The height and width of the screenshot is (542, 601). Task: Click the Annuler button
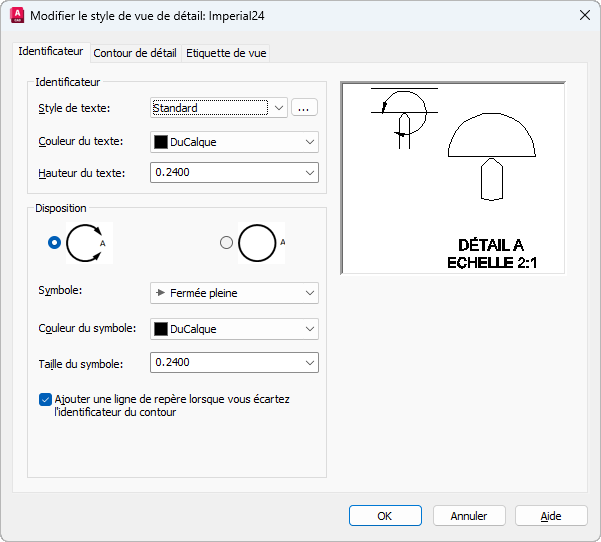(469, 516)
